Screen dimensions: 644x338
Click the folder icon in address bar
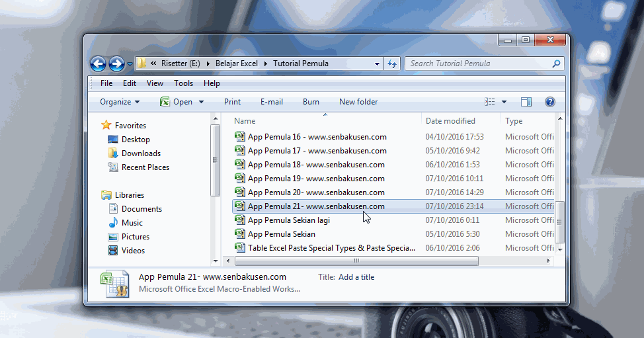pyautogui.click(x=141, y=63)
